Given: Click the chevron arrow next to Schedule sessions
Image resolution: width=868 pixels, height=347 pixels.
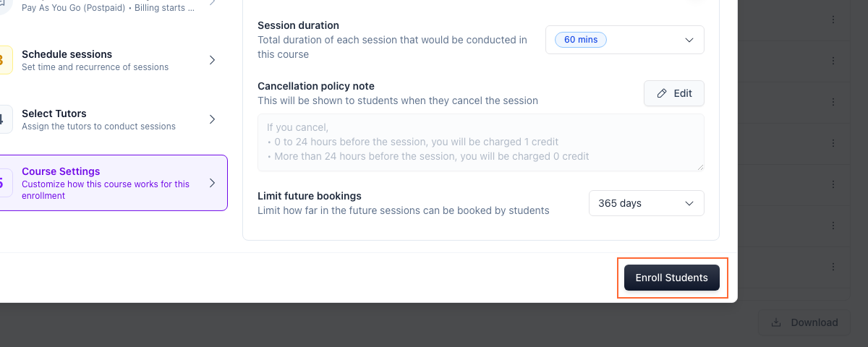Looking at the screenshot, I should 212,60.
